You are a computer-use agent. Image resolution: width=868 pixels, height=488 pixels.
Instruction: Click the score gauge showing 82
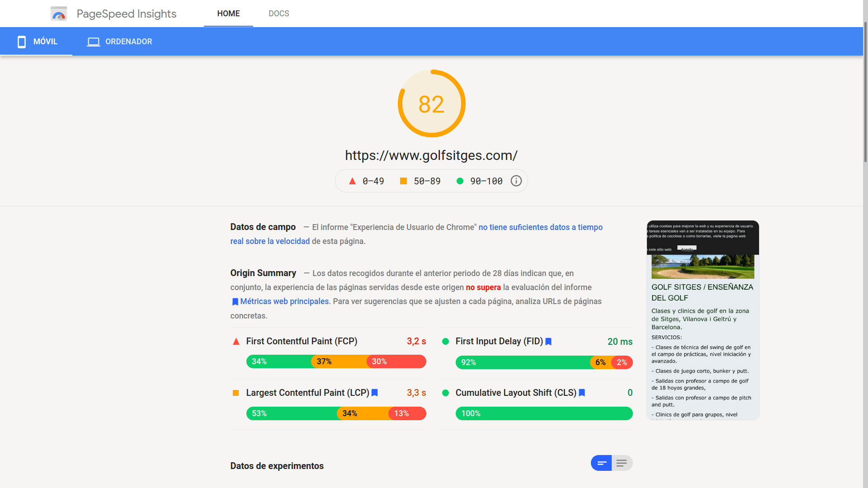[x=432, y=103]
